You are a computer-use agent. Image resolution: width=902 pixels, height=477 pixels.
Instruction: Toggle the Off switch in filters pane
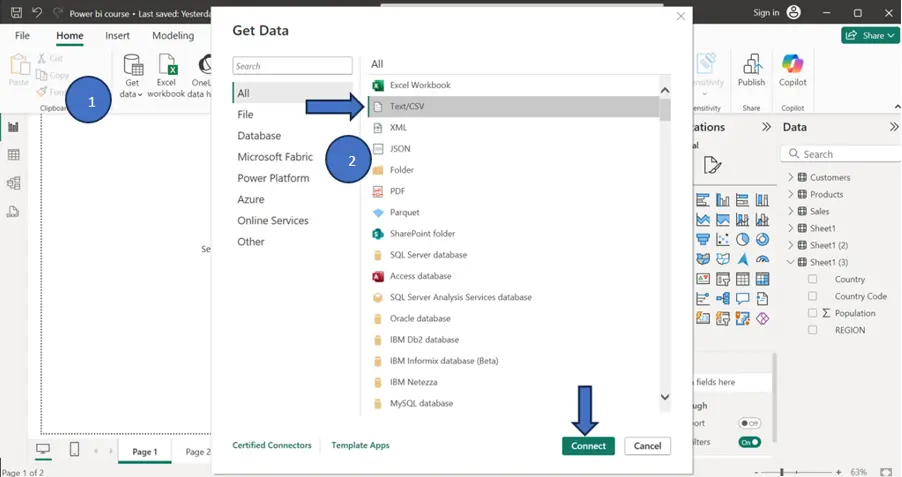pos(750,423)
